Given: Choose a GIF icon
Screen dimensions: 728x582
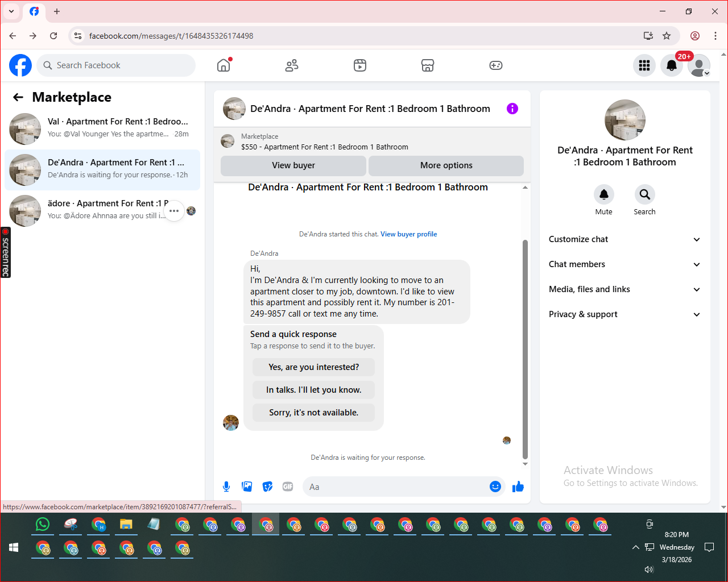Looking at the screenshot, I should [288, 487].
